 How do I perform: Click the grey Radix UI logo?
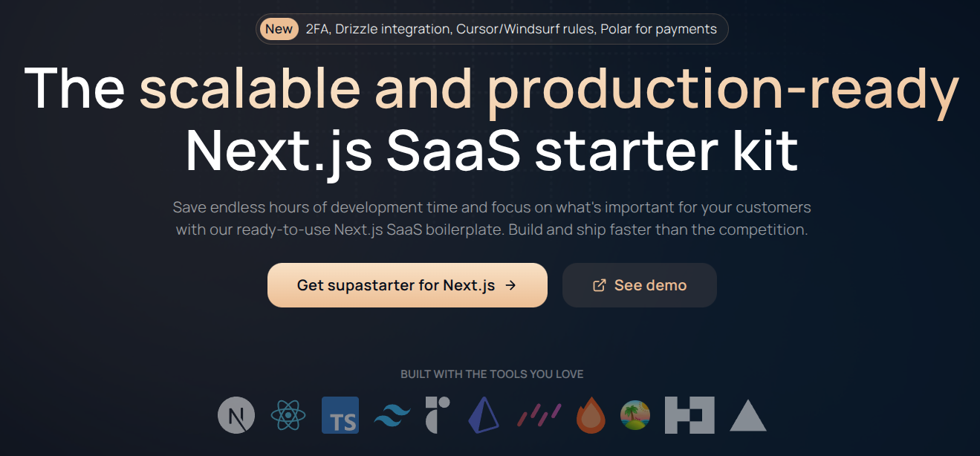tap(438, 415)
